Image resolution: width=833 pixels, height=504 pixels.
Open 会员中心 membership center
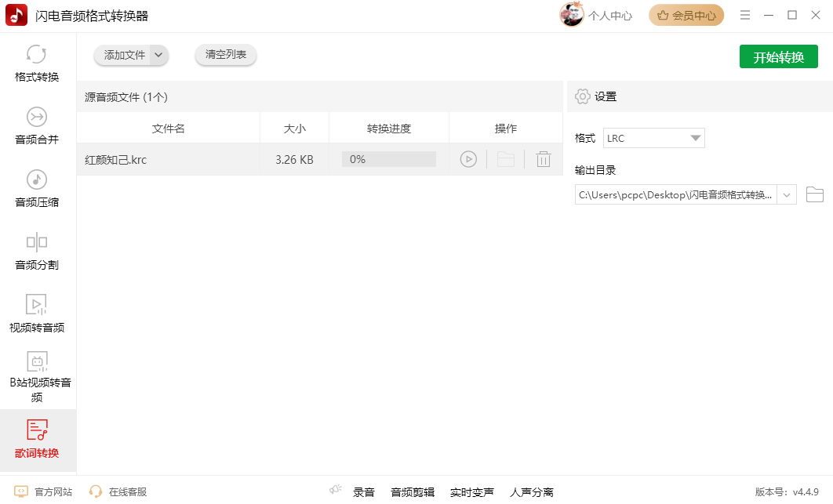click(686, 14)
